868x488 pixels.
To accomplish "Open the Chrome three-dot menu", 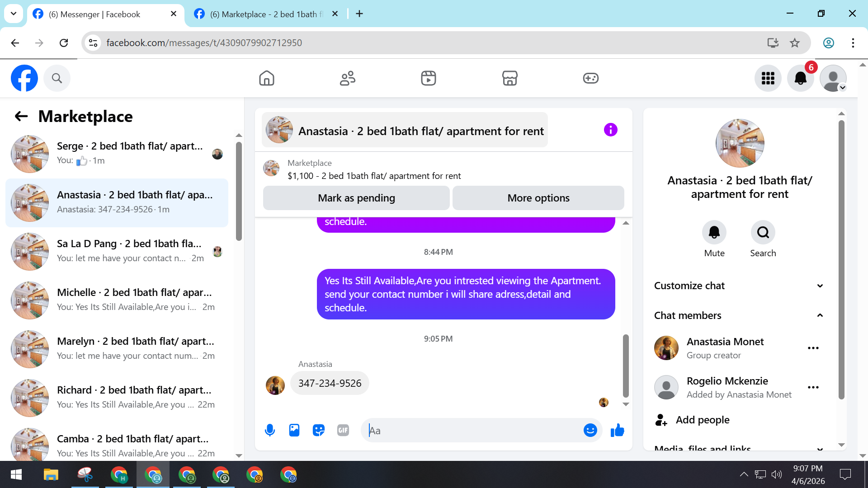I will (x=853, y=43).
